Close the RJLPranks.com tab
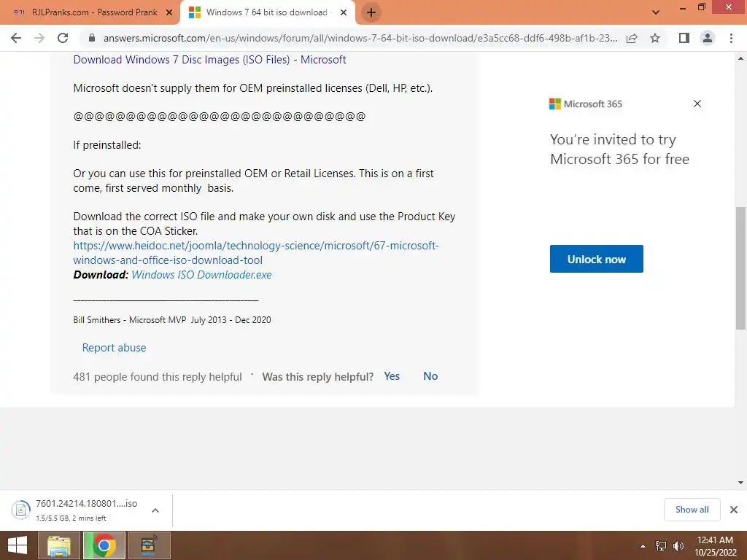The width and height of the screenshot is (747, 560). tap(169, 13)
